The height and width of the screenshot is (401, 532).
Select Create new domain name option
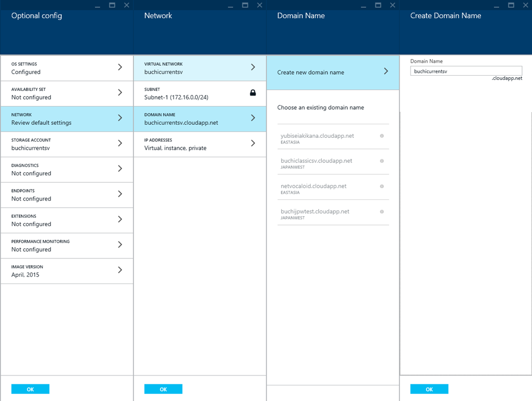coord(333,73)
